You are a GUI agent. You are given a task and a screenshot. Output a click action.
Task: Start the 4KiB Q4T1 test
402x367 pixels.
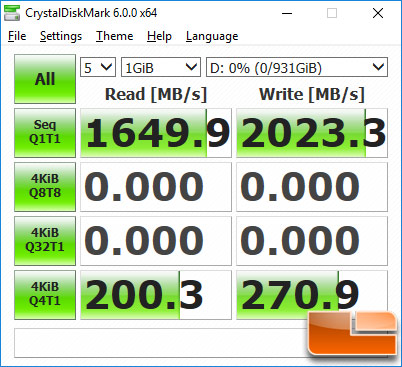coord(45,295)
